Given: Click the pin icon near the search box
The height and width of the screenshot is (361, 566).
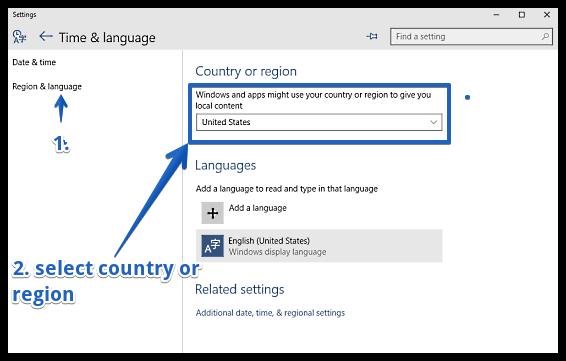Looking at the screenshot, I should [x=372, y=36].
